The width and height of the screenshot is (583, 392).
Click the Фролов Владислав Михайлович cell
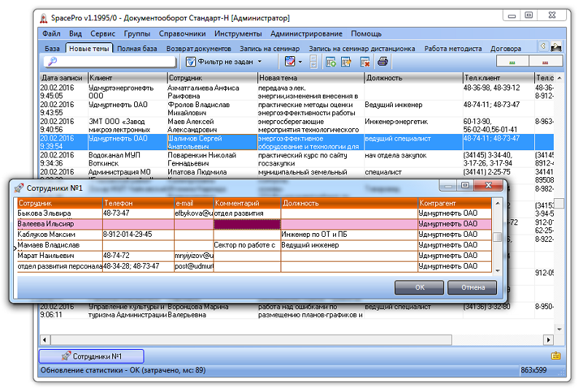click(212, 109)
